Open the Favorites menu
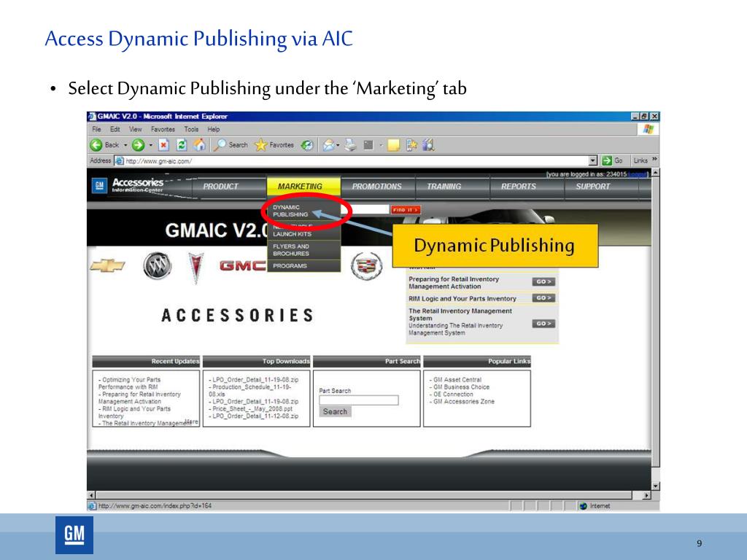747x560 pixels. click(x=163, y=129)
